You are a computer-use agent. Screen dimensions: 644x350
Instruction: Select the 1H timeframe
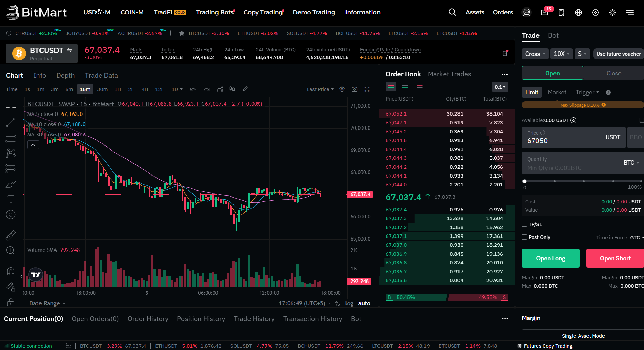tap(118, 89)
